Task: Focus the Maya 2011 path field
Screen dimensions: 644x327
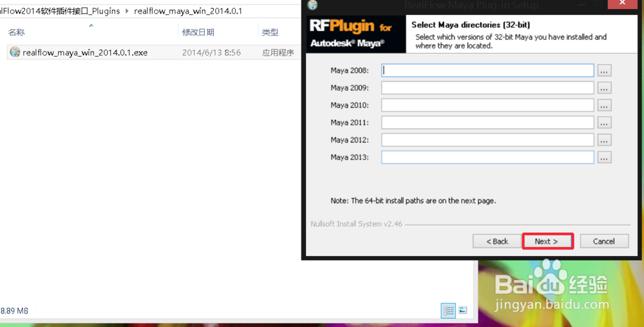Action: point(488,122)
